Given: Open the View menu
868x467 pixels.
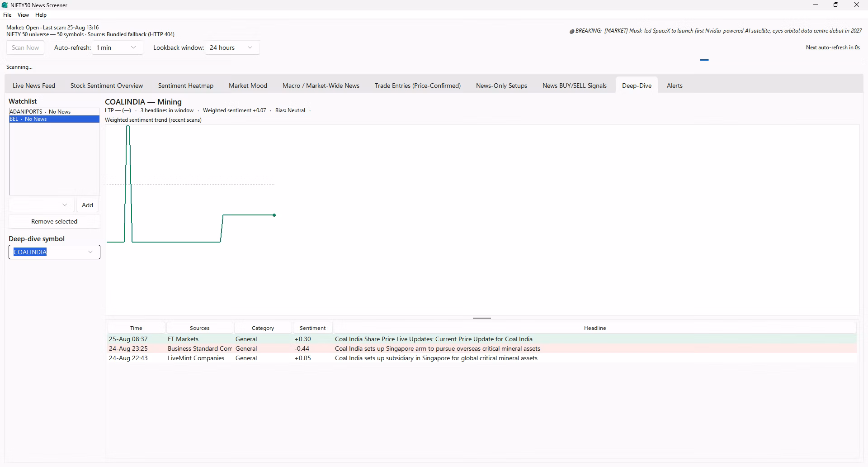Looking at the screenshot, I should coord(23,15).
